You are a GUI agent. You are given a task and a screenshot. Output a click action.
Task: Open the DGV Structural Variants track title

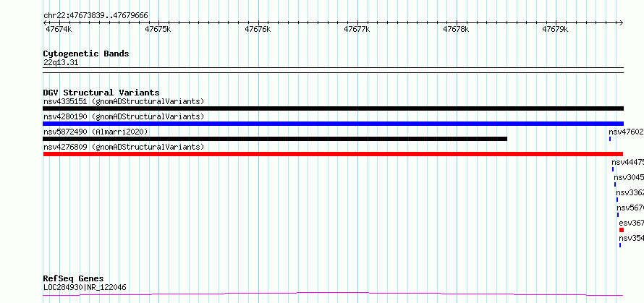[x=101, y=93]
